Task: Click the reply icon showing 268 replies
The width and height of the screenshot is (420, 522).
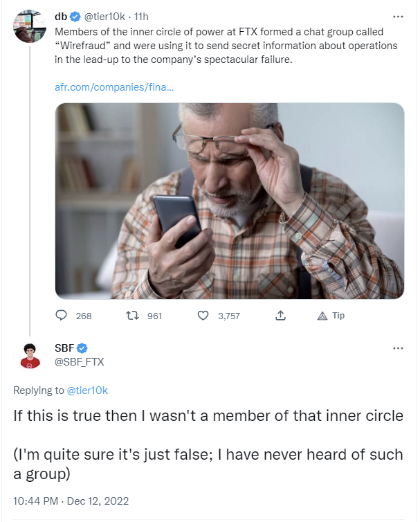Action: coord(62,316)
